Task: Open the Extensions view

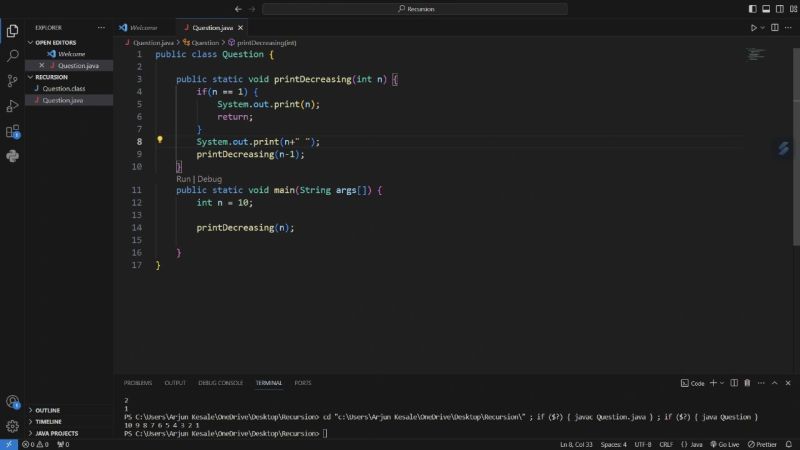Action: (x=12, y=131)
